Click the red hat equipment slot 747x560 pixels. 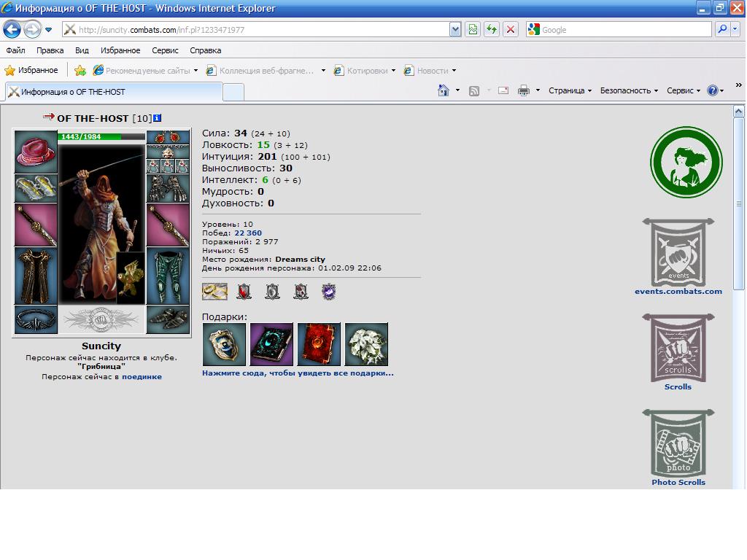36,152
